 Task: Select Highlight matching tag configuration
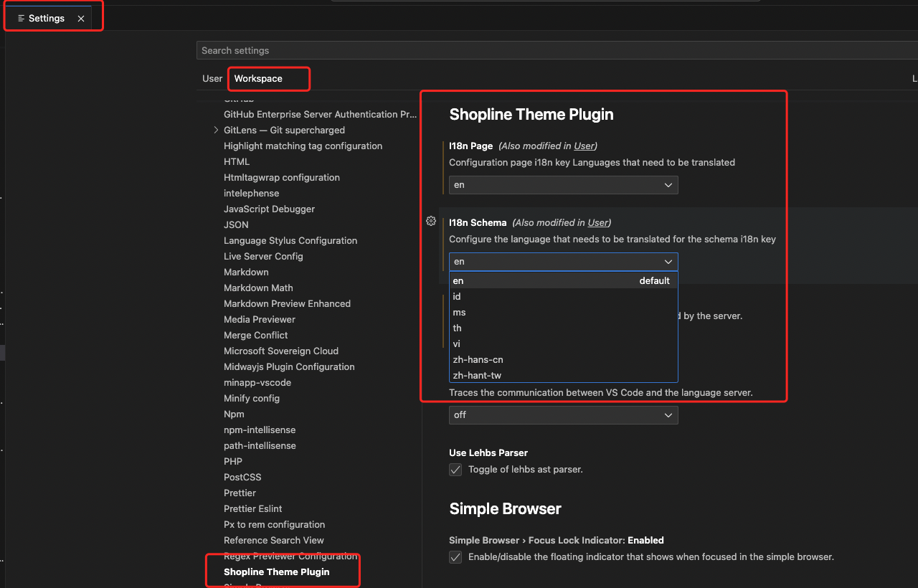pyautogui.click(x=303, y=146)
